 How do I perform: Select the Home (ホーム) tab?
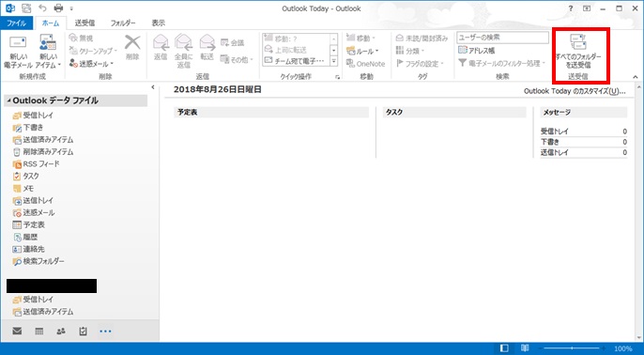tap(51, 23)
